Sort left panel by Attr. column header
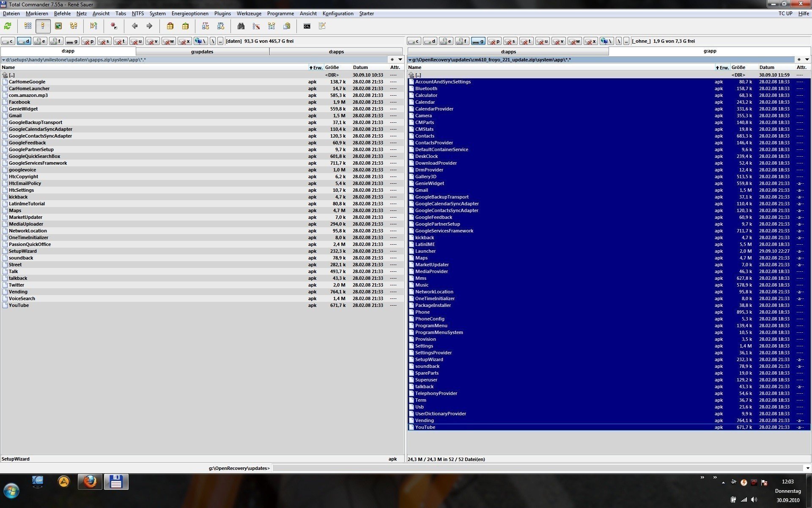This screenshot has height=508, width=812. 396,67
